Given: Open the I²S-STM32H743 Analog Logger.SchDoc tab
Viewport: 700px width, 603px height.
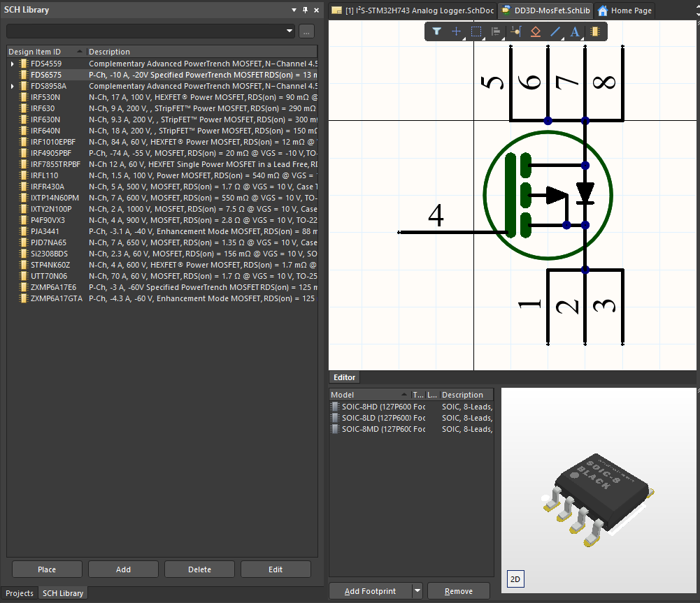Looking at the screenshot, I should 413,10.
